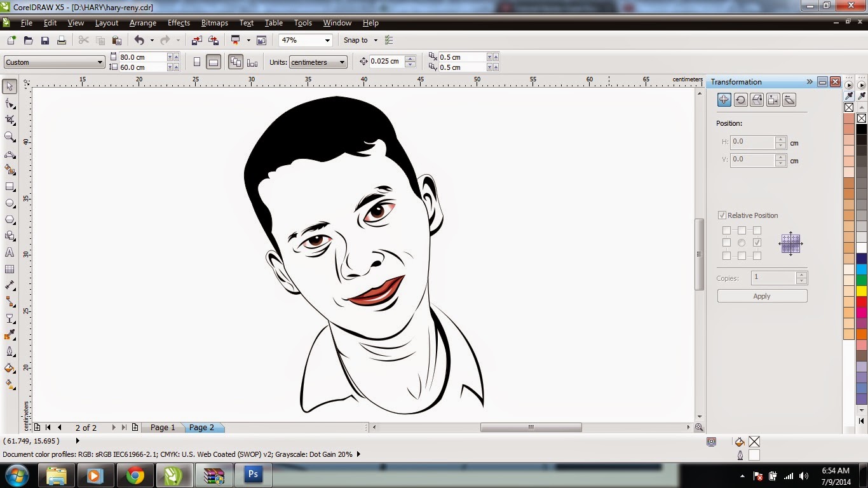Select the Crop tool in toolbox
Viewport: 868px width, 488px height.
click(x=10, y=119)
